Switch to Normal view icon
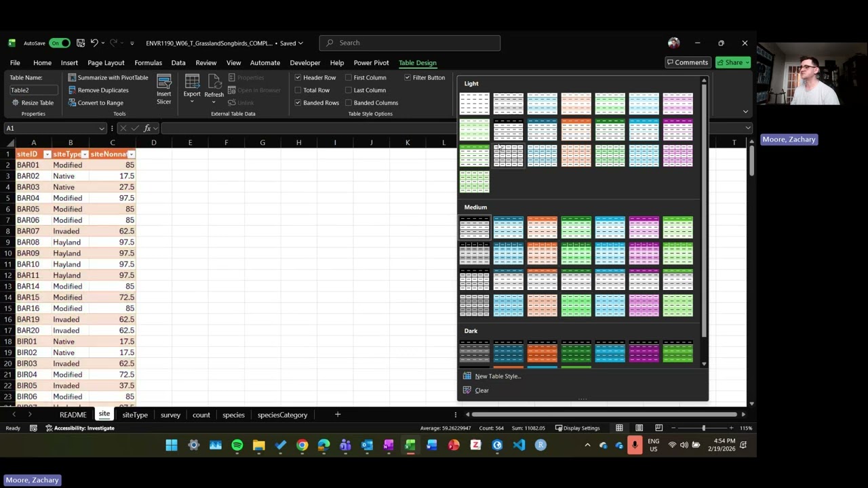Screen dimensions: 868x488 tap(619, 428)
